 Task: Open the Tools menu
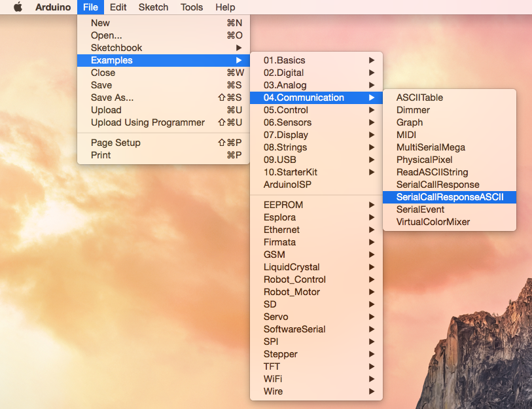(x=192, y=7)
